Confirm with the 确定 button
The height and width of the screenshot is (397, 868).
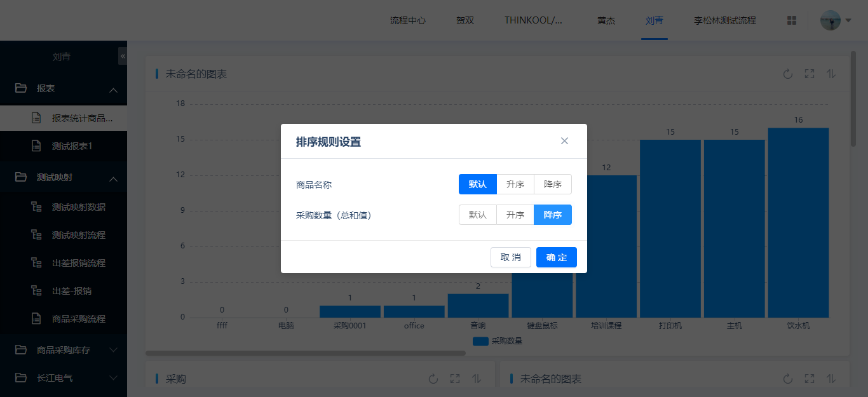pyautogui.click(x=557, y=257)
